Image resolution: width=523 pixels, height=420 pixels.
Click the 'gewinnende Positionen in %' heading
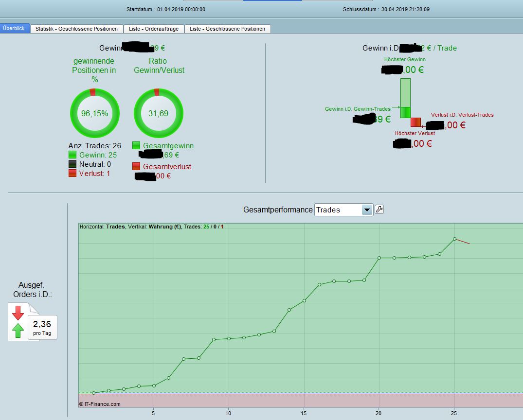click(x=94, y=70)
